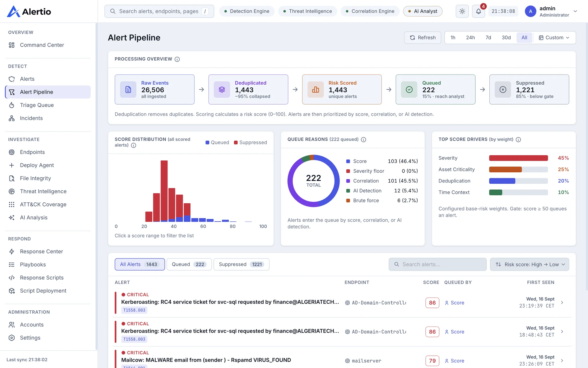This screenshot has width=588, height=368.
Task: Click the Score Distribution info icon
Action: tap(134, 145)
